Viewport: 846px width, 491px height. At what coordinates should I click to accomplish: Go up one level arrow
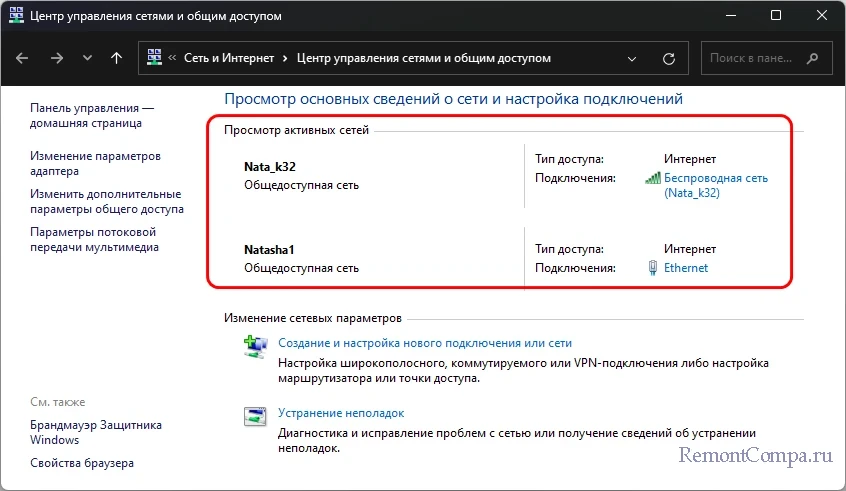117,58
